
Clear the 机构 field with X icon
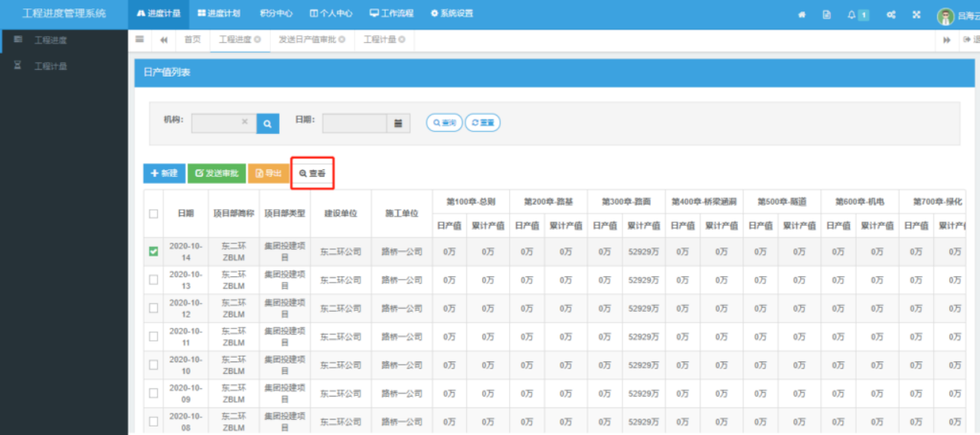point(244,122)
